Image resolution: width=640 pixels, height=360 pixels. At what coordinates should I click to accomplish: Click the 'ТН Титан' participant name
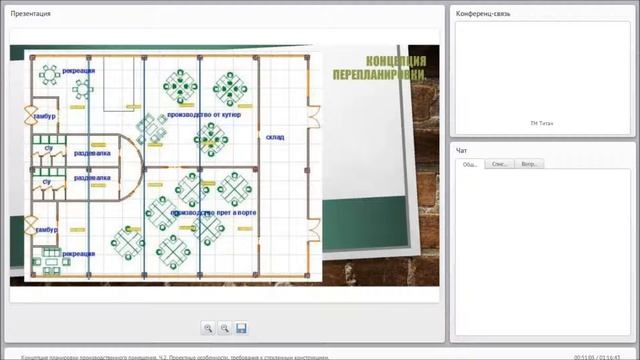[542, 123]
